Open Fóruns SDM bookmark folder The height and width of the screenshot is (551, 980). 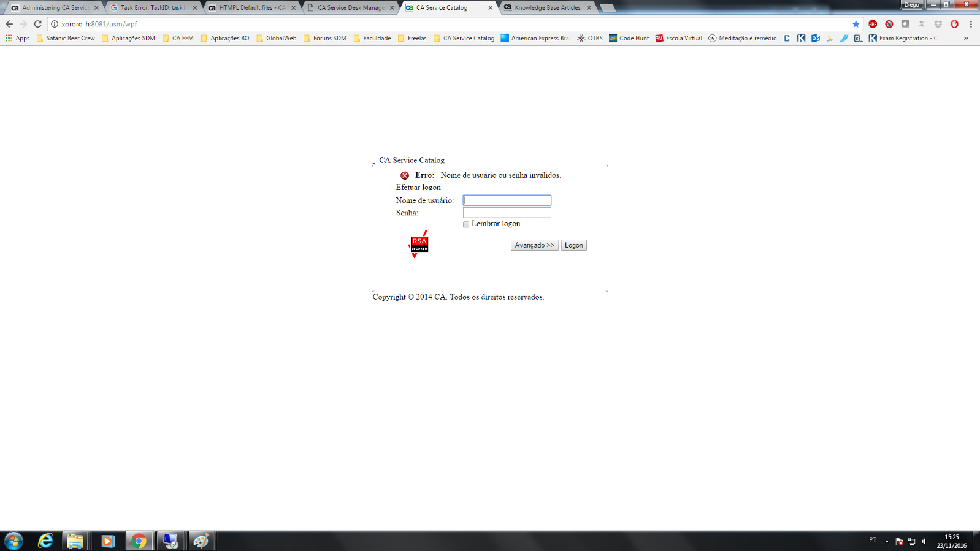pos(324,38)
